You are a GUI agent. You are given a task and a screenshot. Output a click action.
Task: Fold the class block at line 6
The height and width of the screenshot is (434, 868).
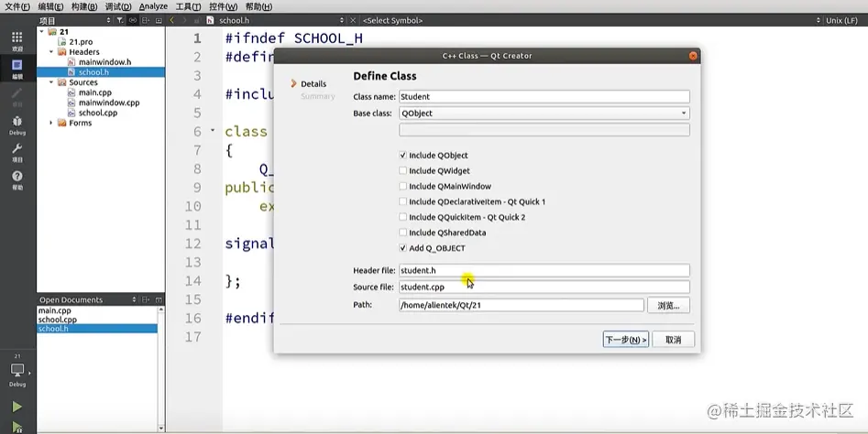click(213, 131)
